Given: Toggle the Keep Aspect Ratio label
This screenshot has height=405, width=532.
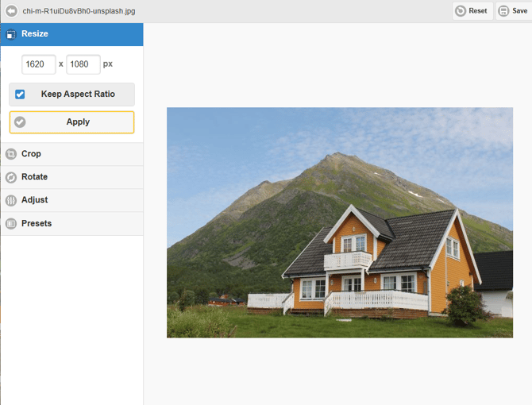Looking at the screenshot, I should tap(78, 94).
